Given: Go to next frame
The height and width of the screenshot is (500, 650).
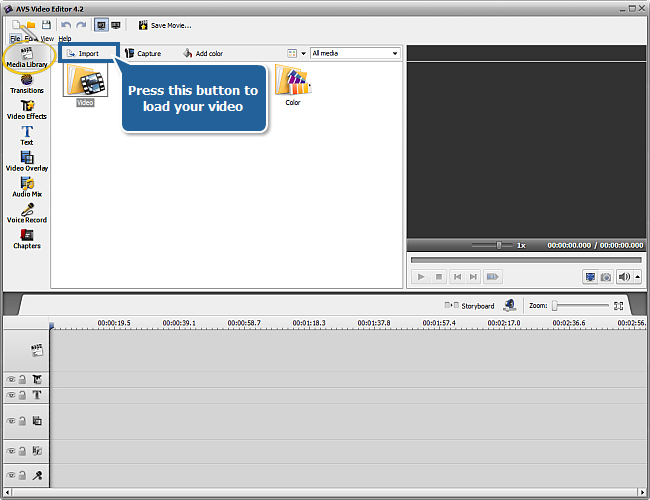Looking at the screenshot, I should [473, 277].
